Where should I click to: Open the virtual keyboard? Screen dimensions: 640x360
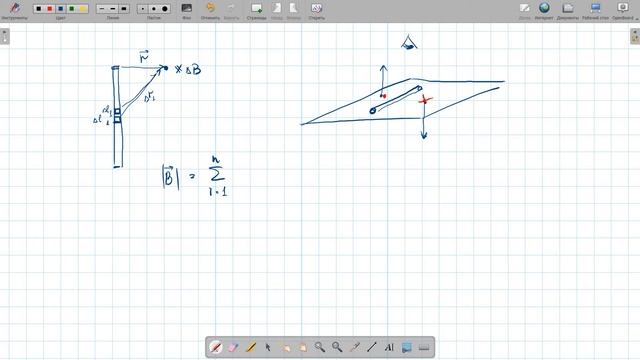click(x=424, y=347)
